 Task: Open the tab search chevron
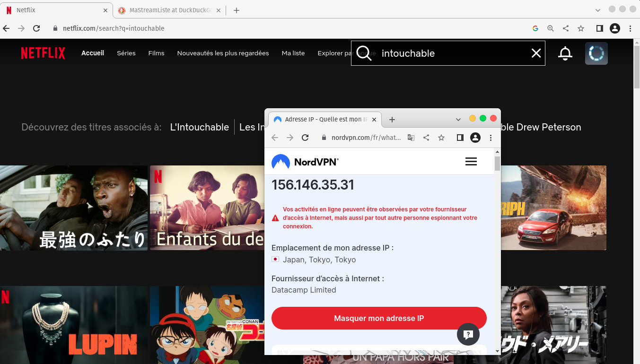coord(597,9)
